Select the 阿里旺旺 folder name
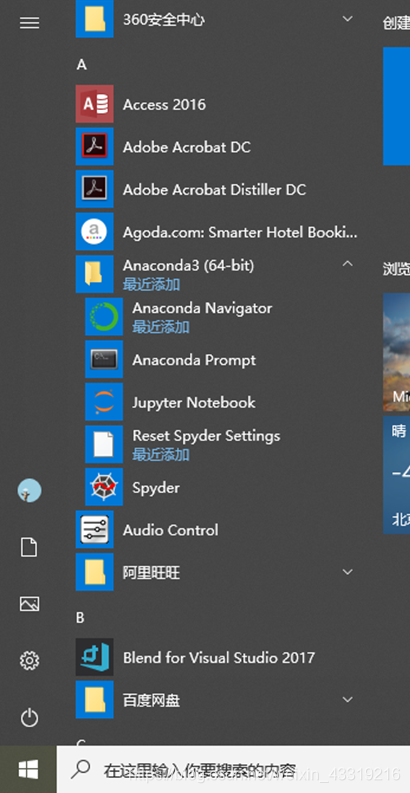The width and height of the screenshot is (410, 793). tap(152, 572)
